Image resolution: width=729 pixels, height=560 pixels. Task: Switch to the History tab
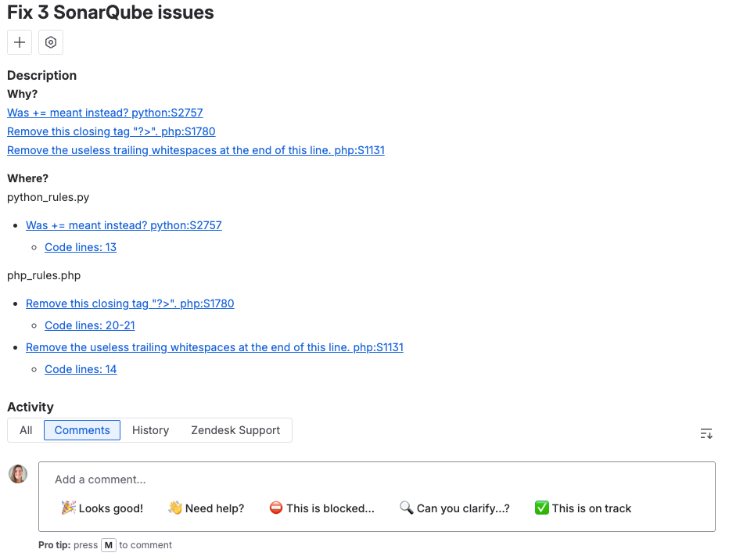tap(150, 429)
